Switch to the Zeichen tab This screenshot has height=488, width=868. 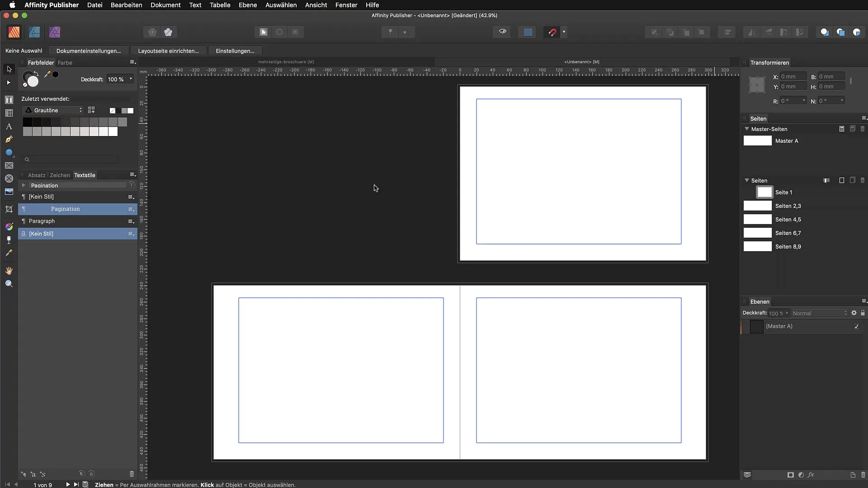click(60, 175)
